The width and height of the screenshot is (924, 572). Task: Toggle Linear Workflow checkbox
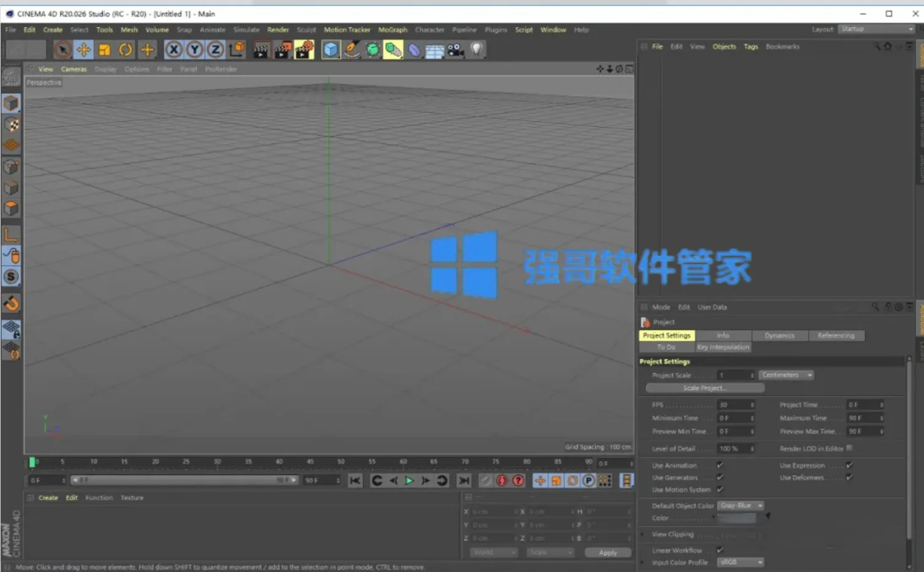pyautogui.click(x=720, y=550)
